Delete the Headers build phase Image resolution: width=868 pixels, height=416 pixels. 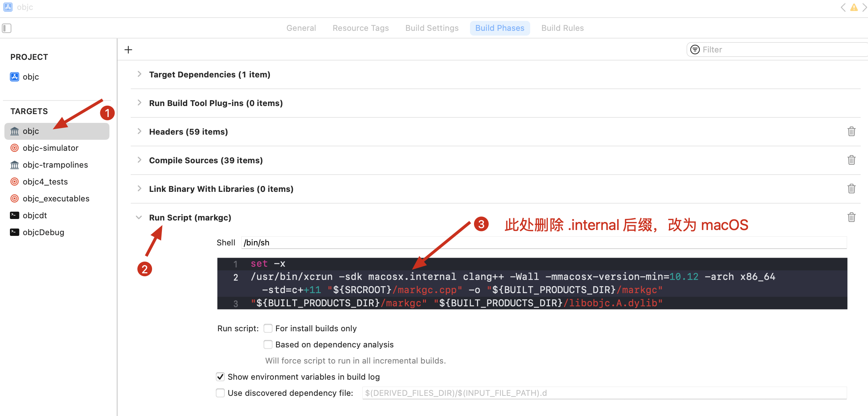tap(851, 131)
